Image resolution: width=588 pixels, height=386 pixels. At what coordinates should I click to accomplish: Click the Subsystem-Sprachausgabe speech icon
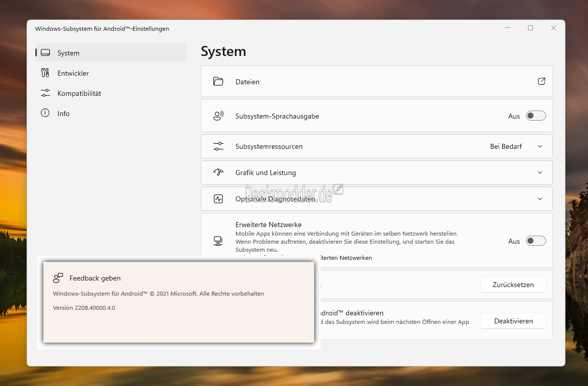pyautogui.click(x=218, y=116)
